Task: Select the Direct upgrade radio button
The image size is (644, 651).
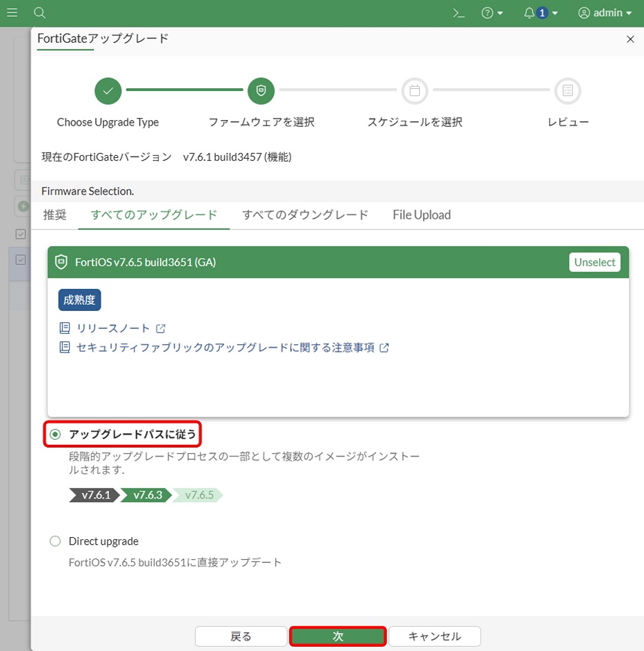Action: tap(56, 541)
